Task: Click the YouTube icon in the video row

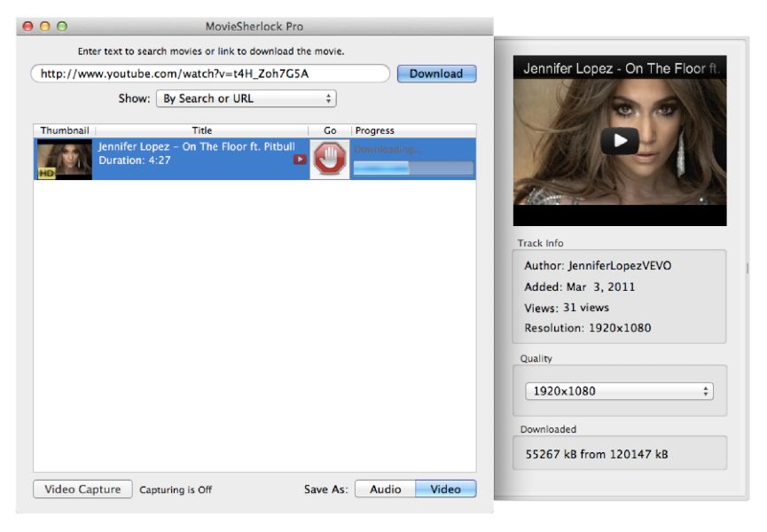Action: point(300,160)
